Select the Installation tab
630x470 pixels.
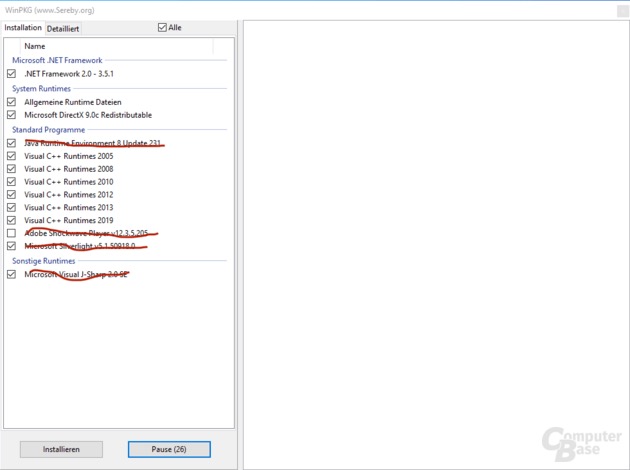pyautogui.click(x=23, y=28)
